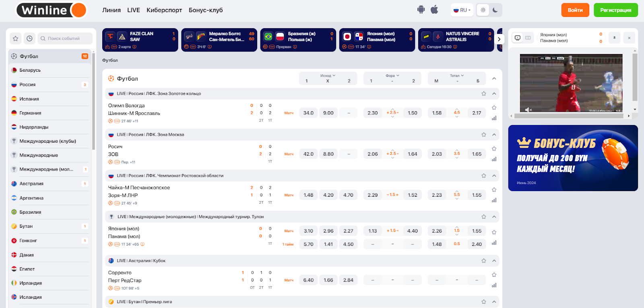Open the Android app download icon
644x308 pixels.
click(x=421, y=10)
